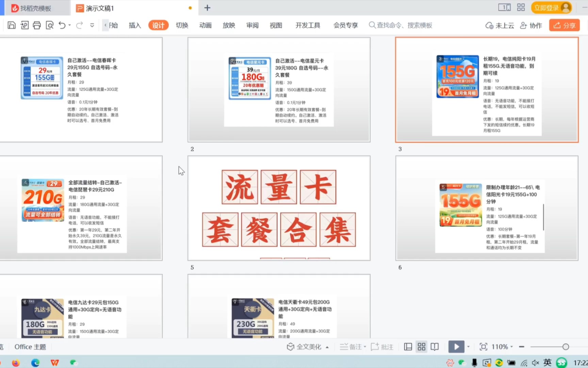Open Firefox from the taskbar
Viewport: 588px width, 368px height.
coord(16,363)
